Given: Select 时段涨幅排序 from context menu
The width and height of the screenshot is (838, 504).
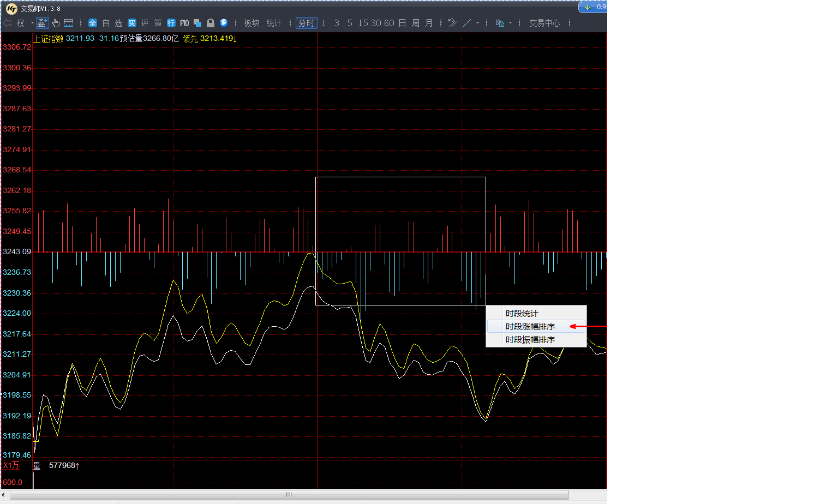Looking at the screenshot, I should pyautogui.click(x=530, y=327).
